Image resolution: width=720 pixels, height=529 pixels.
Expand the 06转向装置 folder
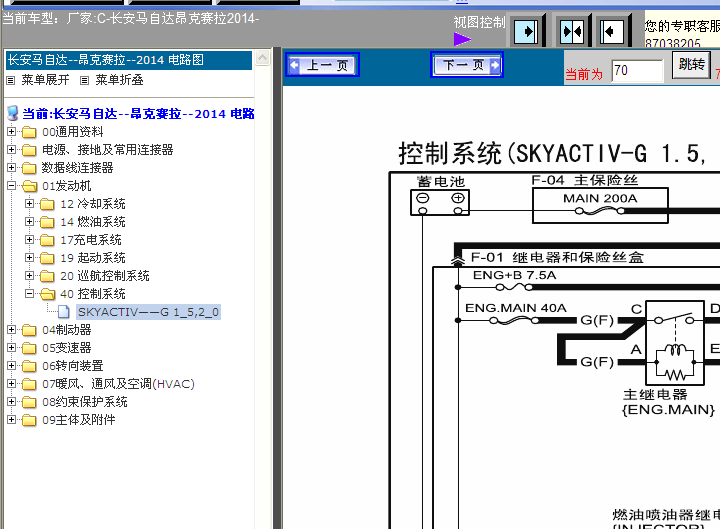pyautogui.click(x=11, y=366)
